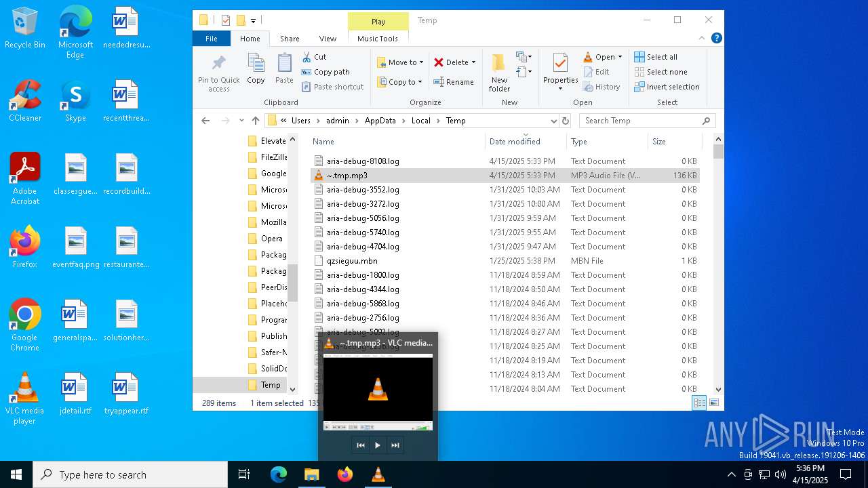Open Skype desktop shortcut
Viewport: 868px width, 488px height.
pos(75,101)
